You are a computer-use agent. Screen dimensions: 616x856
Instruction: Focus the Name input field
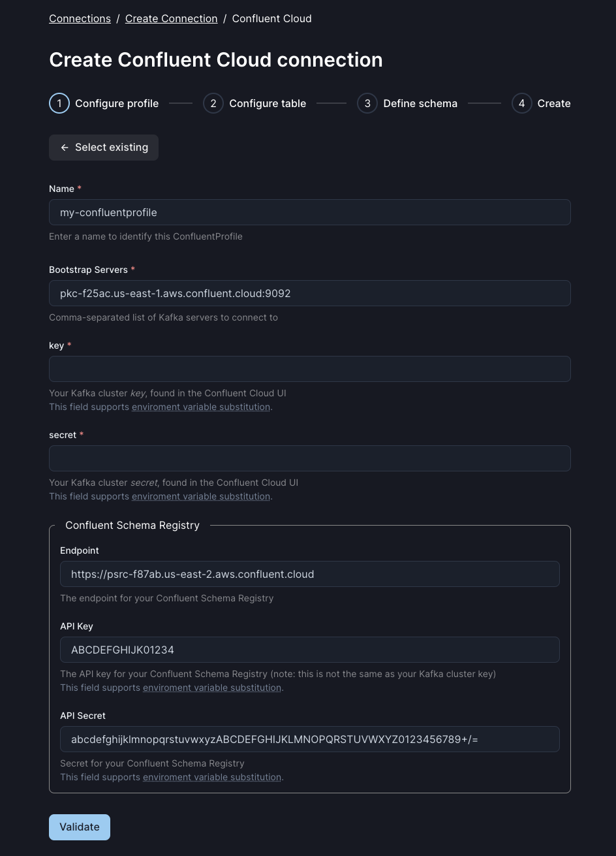[310, 212]
